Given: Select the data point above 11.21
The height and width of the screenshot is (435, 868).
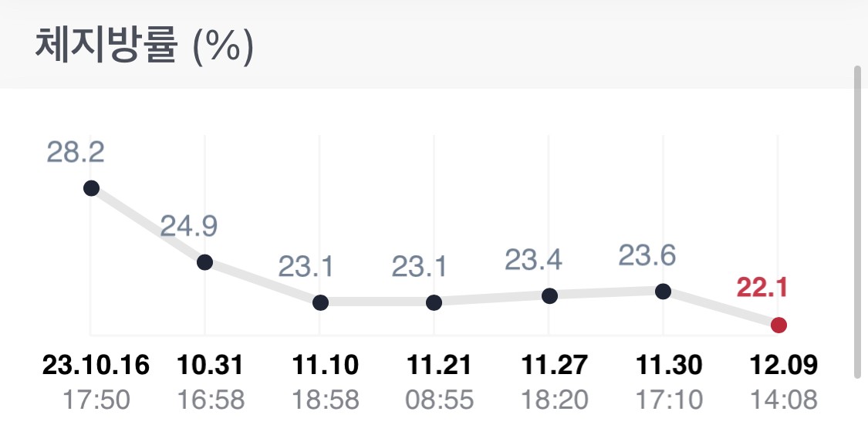Looking at the screenshot, I should tap(434, 302).
